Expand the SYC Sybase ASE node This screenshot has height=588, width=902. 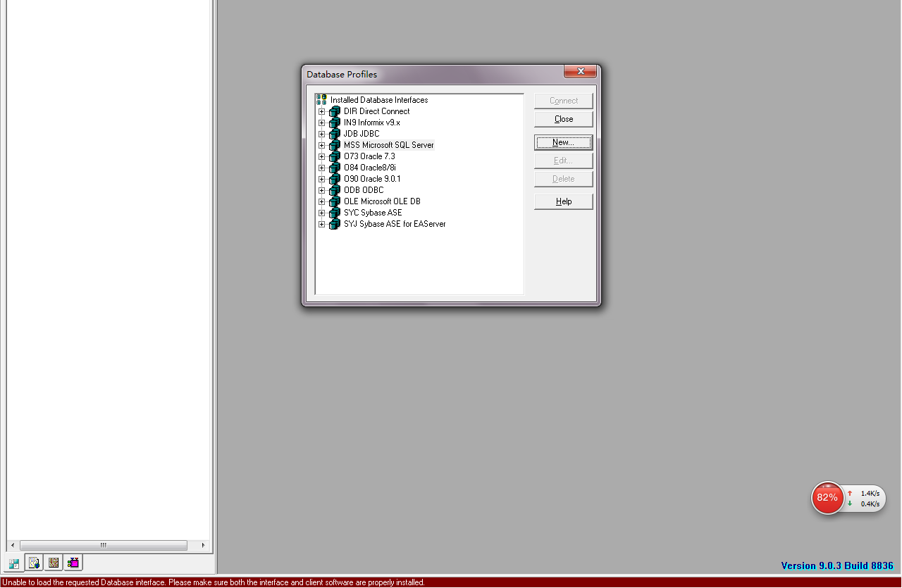coord(321,213)
